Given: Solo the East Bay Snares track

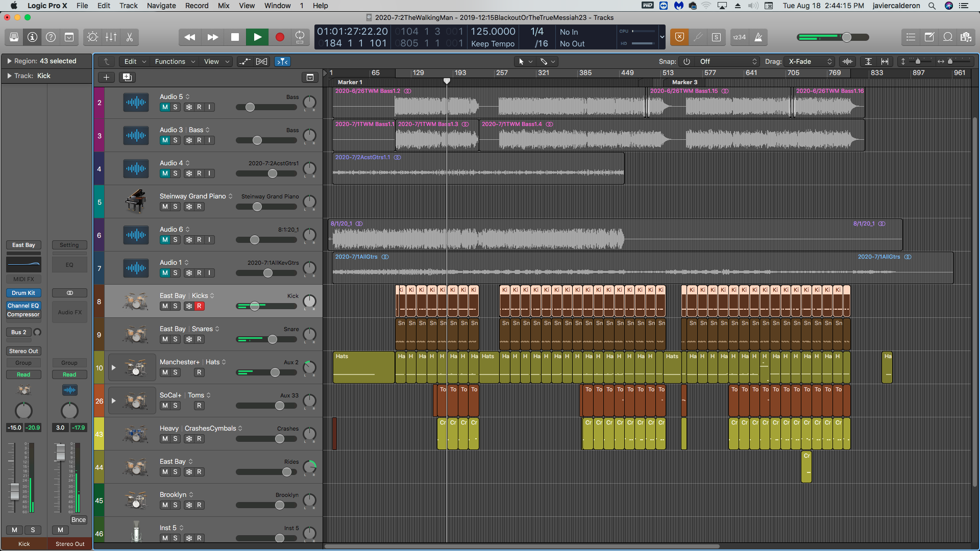Looking at the screenshot, I should click(176, 339).
